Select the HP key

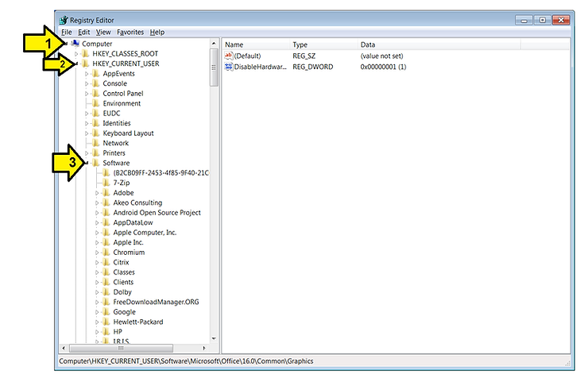[x=118, y=332]
